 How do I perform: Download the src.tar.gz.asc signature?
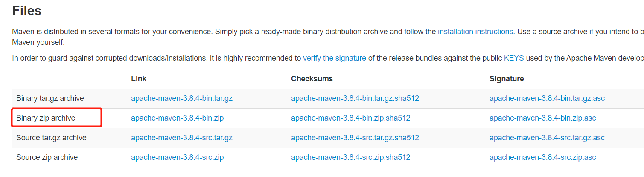click(547, 138)
